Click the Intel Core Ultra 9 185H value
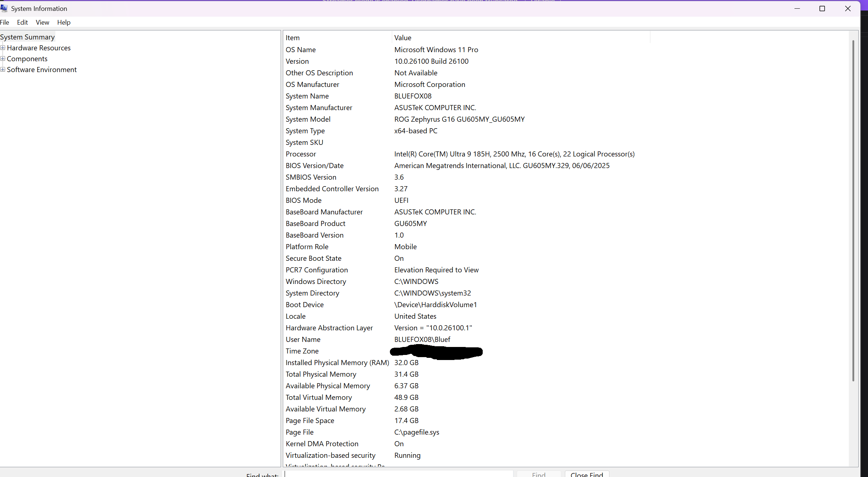Viewport: 868px width, 477px height. click(x=515, y=154)
